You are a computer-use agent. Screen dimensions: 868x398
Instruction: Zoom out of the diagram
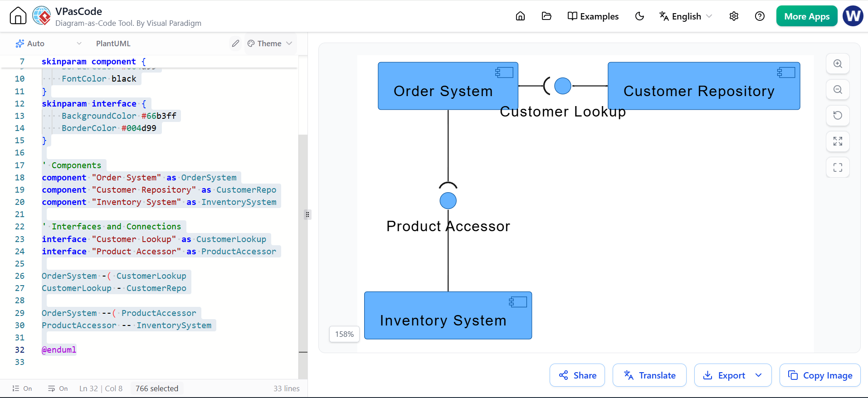coord(838,90)
